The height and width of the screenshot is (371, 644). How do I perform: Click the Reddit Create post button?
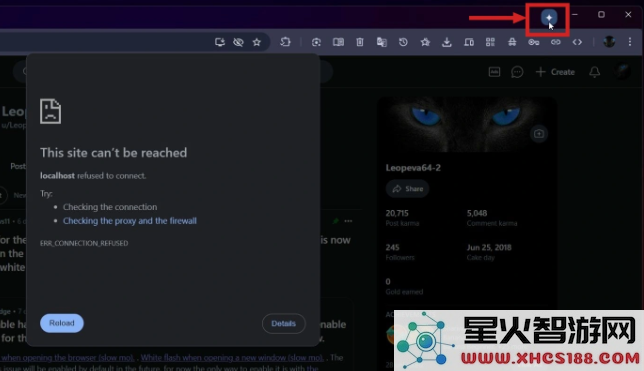(555, 72)
